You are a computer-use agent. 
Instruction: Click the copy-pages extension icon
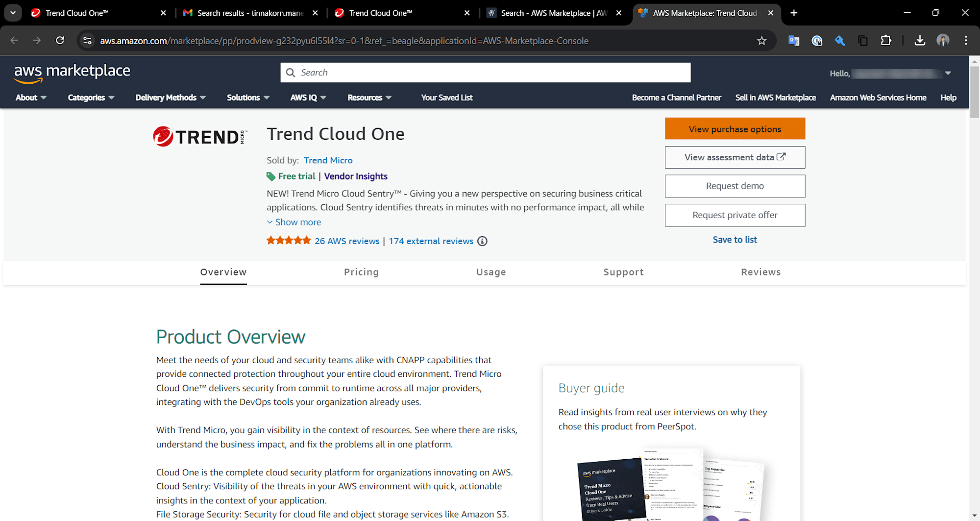[x=863, y=41]
